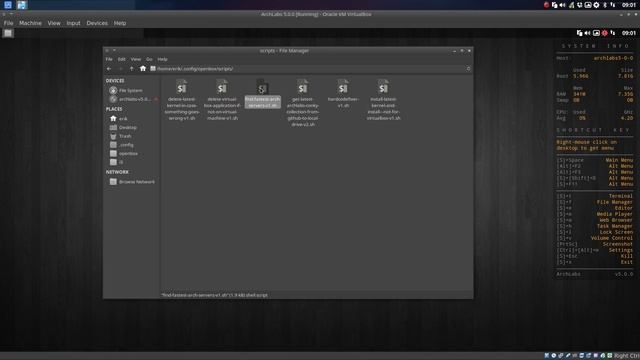This screenshot has width=640, height=360.
Task: Open VirtualBox Input menu
Action: [73, 23]
